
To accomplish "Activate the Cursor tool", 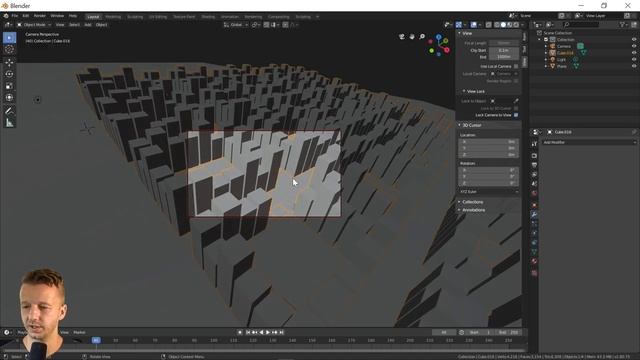I will click(x=9, y=49).
